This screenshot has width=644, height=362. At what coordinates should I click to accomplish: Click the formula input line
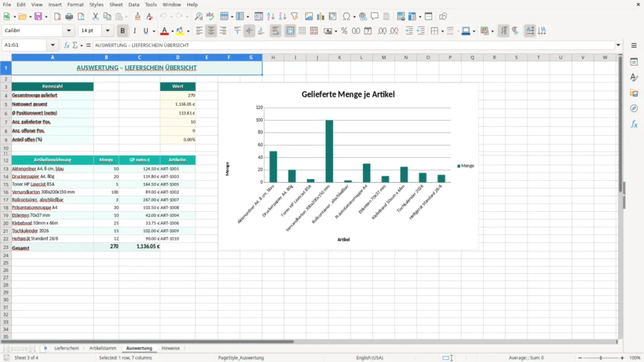click(x=353, y=45)
